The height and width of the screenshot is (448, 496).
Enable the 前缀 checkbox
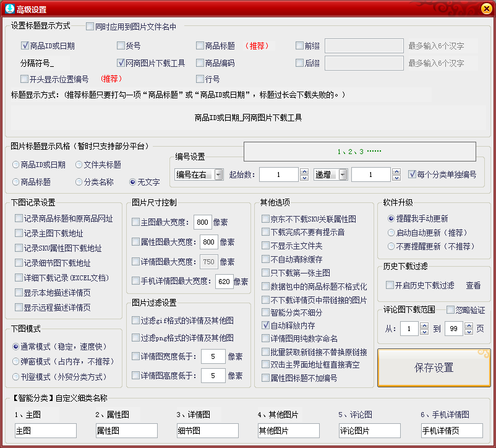pos(299,46)
